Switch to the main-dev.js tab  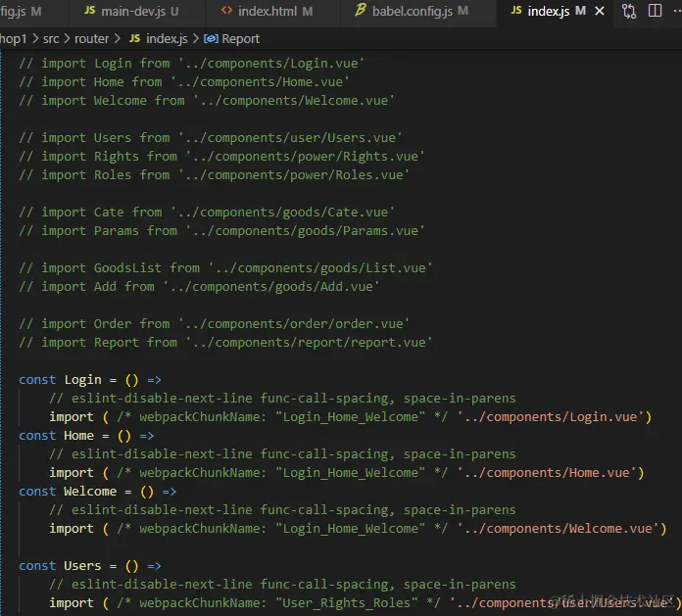[x=131, y=12]
